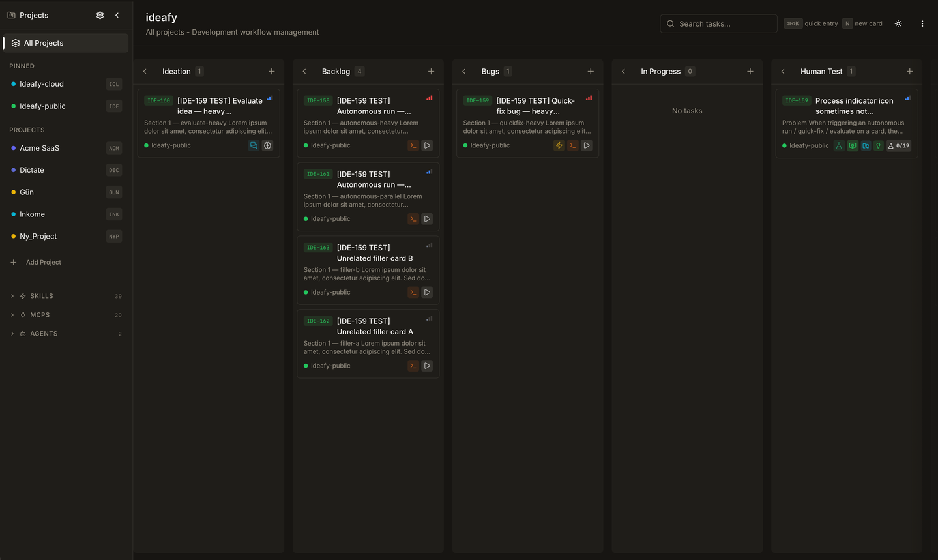Click blue priority indicator on card IDE-161
This screenshot has width=938, height=560.
(430, 172)
